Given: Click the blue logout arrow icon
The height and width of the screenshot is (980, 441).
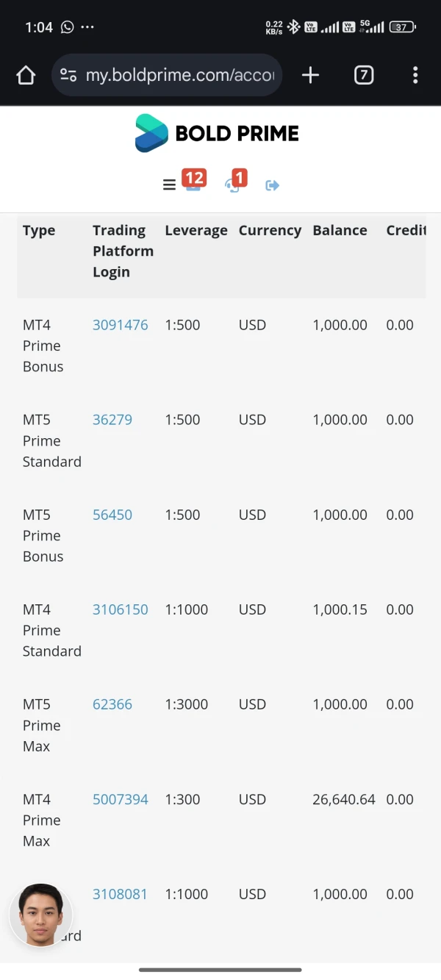Looking at the screenshot, I should (272, 185).
